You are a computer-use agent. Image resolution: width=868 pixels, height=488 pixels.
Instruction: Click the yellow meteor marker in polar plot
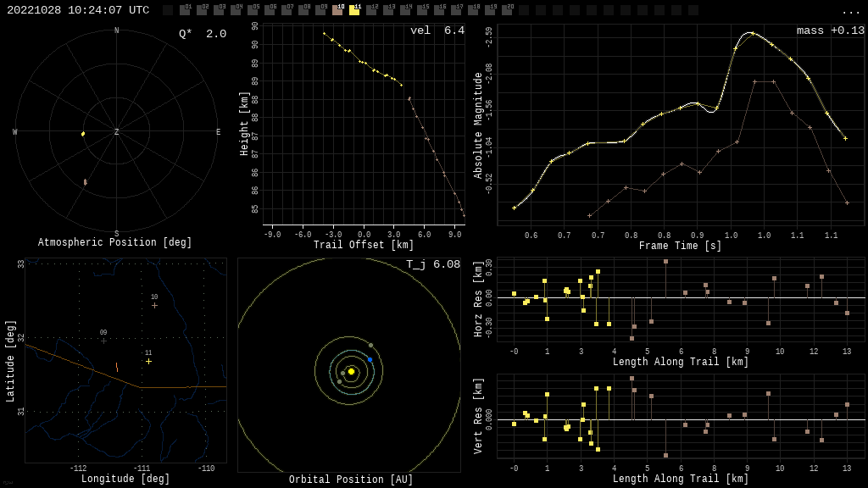pos(83,134)
